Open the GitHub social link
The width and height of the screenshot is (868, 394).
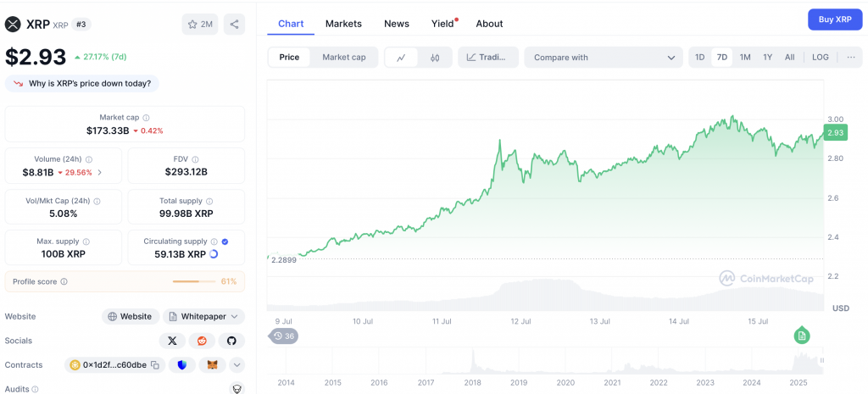[231, 341]
